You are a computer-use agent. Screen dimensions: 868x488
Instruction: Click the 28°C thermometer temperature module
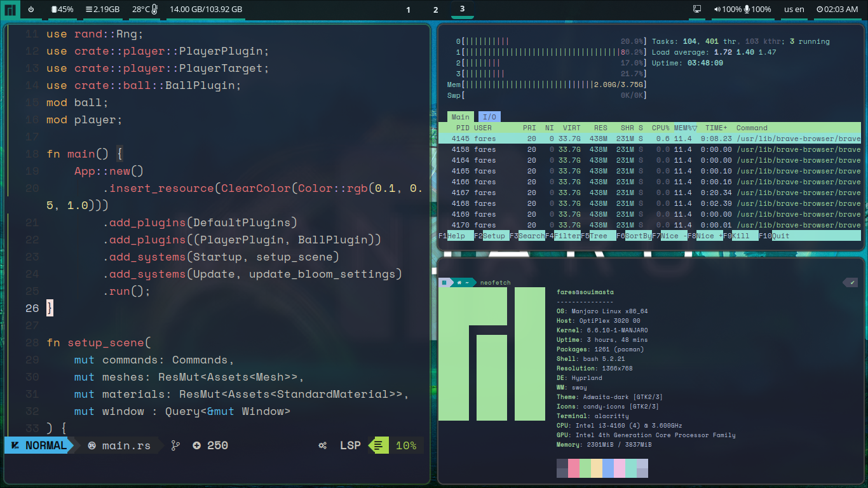[x=145, y=10]
